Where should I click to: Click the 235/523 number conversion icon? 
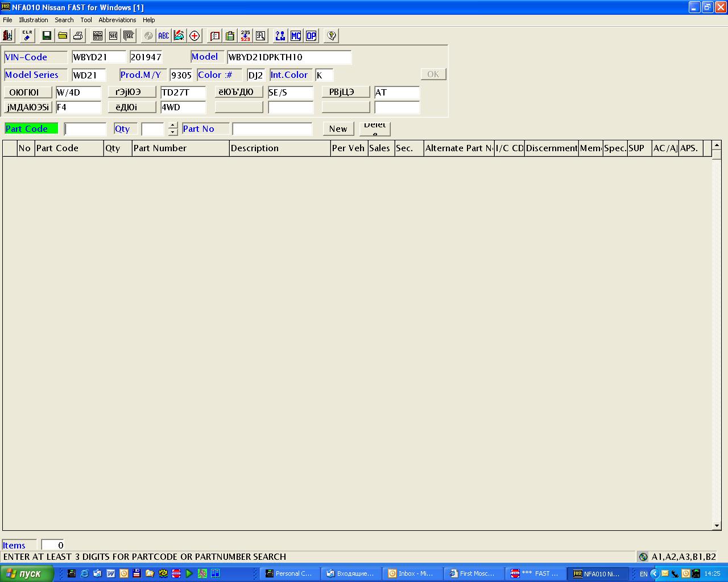coord(245,36)
